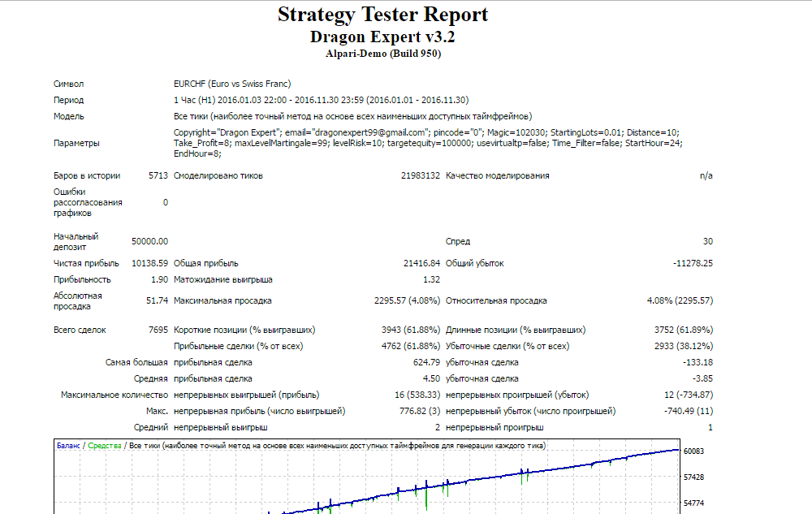
Task: Select maximal consecutive profit '776.82 (3)'
Action: (420, 412)
